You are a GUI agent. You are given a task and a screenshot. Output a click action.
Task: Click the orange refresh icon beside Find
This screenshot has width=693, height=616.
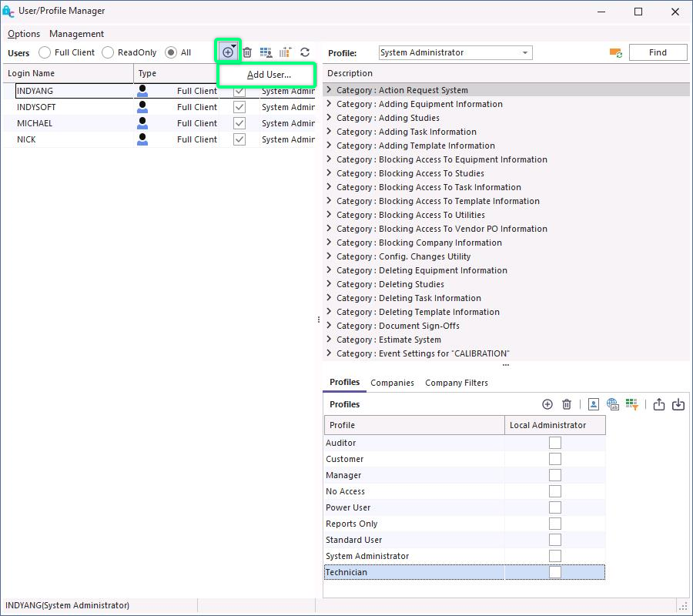(x=615, y=52)
